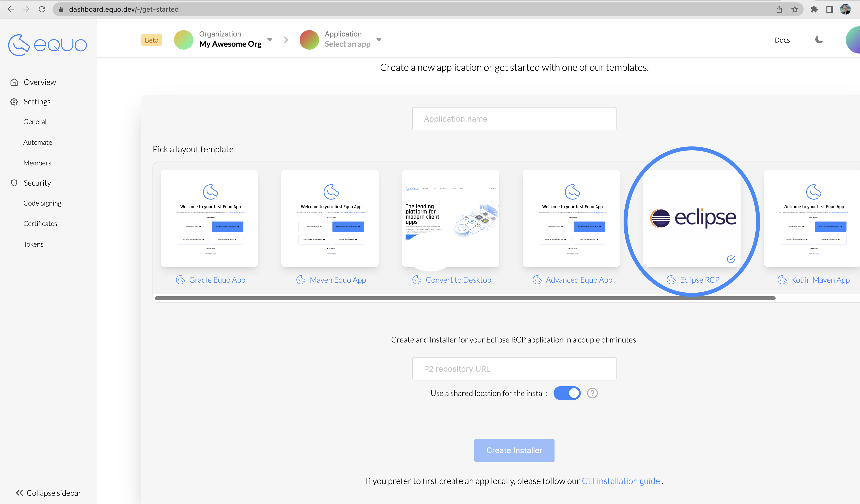Toggle shared location for install switch
The width and height of the screenshot is (860, 504).
click(x=566, y=393)
